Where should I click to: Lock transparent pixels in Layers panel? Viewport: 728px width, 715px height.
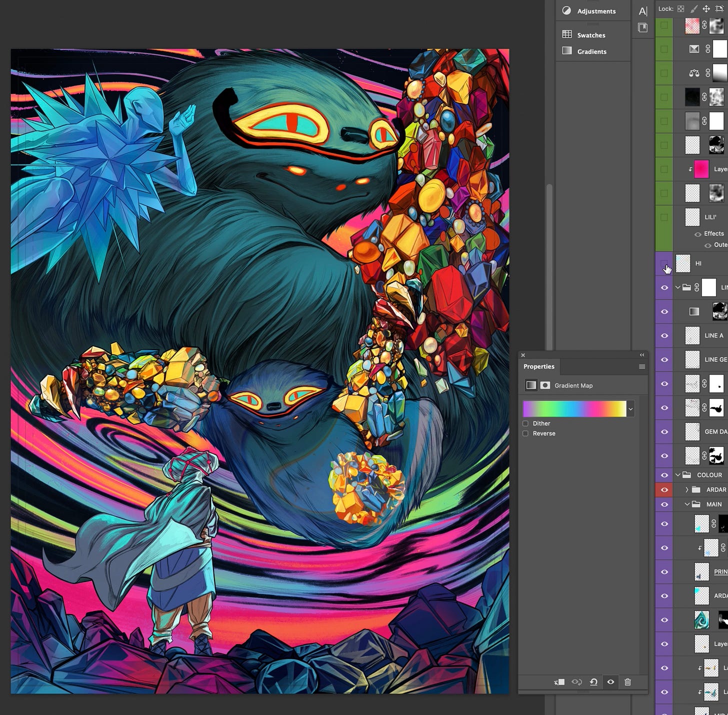681,8
